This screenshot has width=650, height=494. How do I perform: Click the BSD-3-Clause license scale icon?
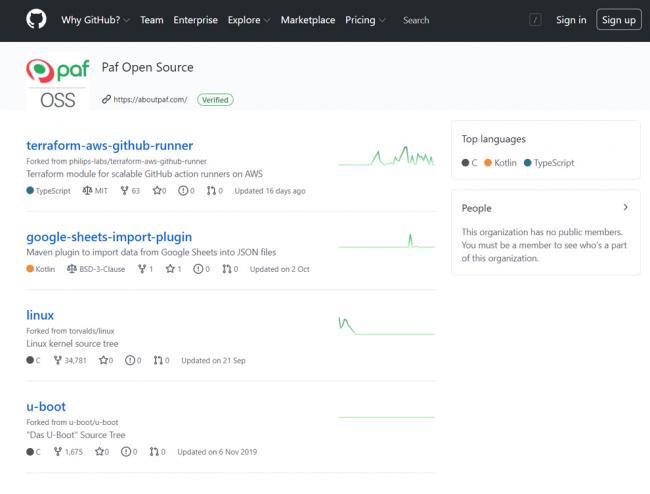[72, 269]
